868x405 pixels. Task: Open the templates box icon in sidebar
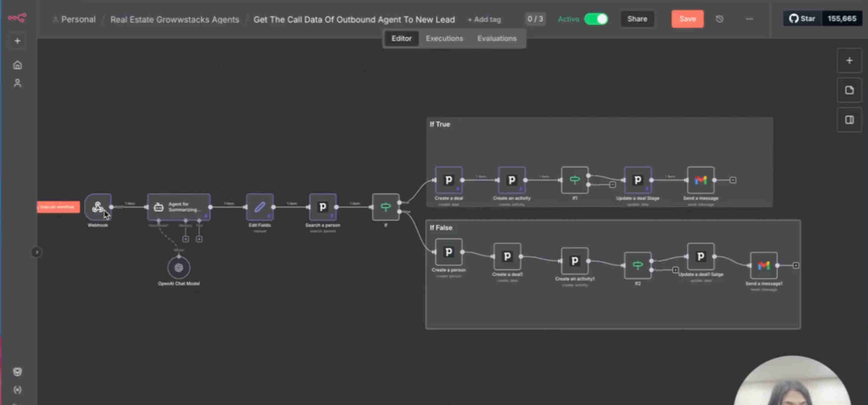pos(18,372)
